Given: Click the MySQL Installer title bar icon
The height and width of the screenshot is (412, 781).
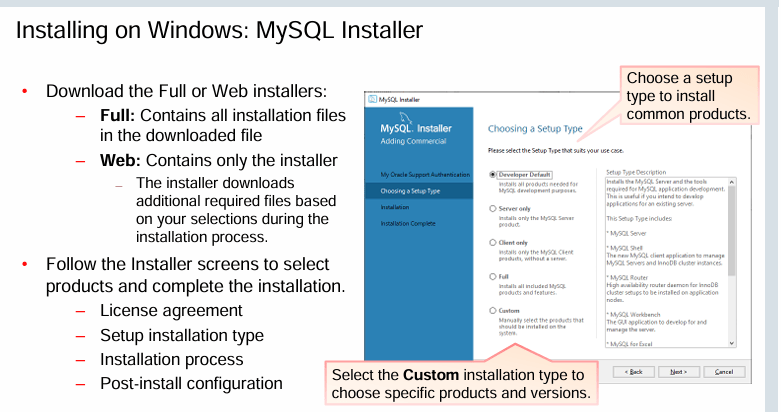Looking at the screenshot, I should click(x=372, y=100).
